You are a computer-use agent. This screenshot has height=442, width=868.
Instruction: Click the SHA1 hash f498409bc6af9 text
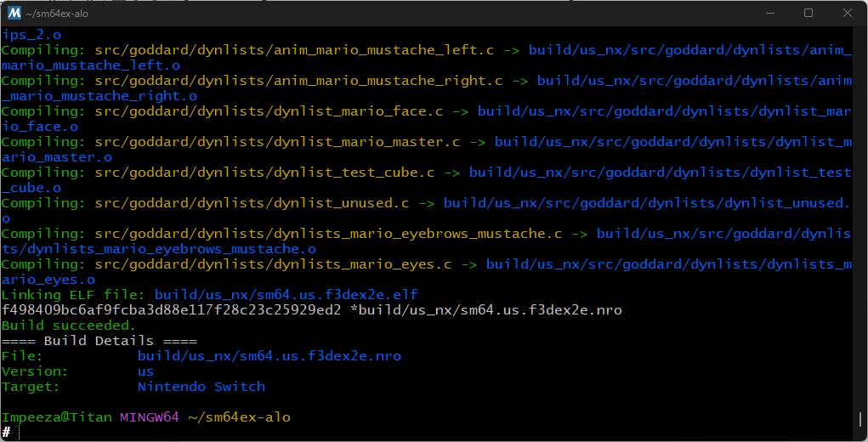click(x=172, y=309)
